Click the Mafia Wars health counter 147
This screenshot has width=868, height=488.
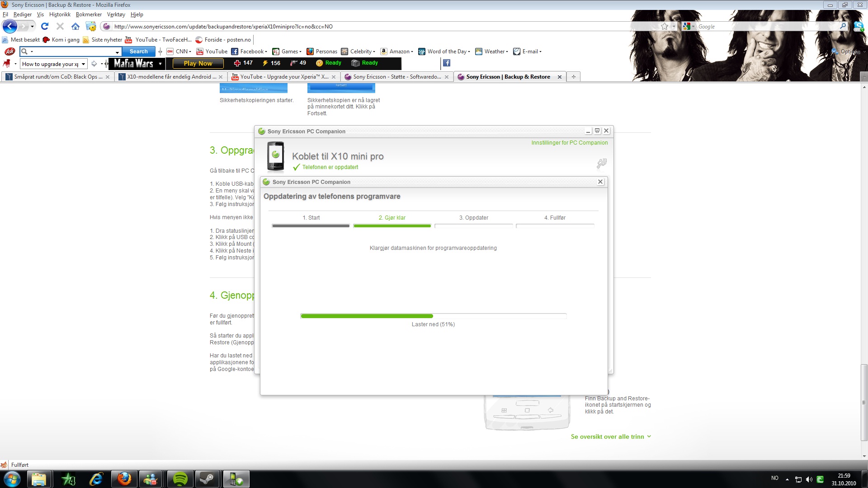tap(243, 63)
